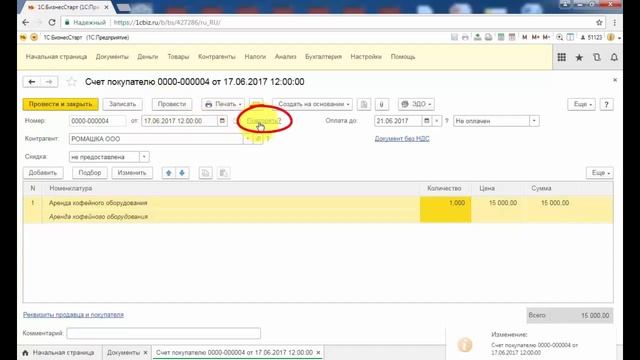Open the Реквизиты продавца и покупателя link

click(73, 315)
